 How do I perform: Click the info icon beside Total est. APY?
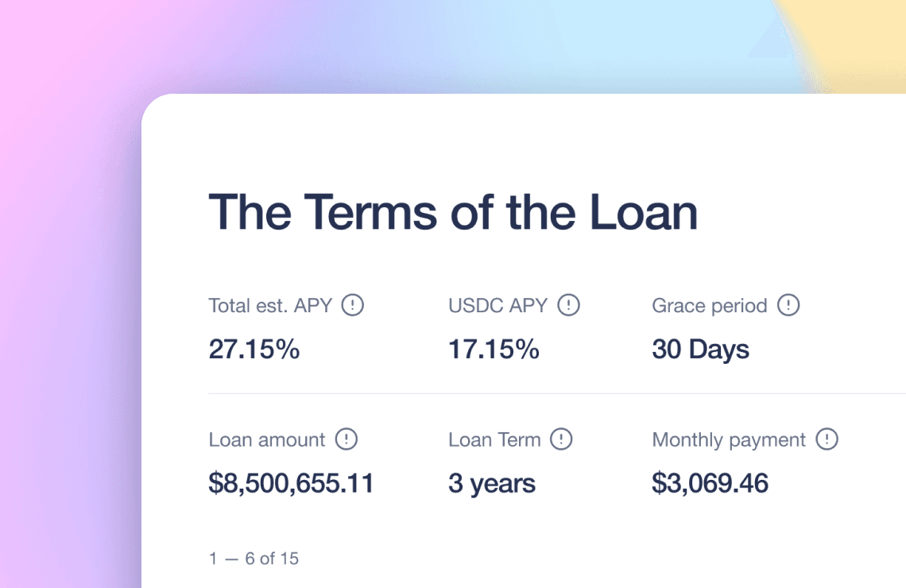[x=352, y=304]
